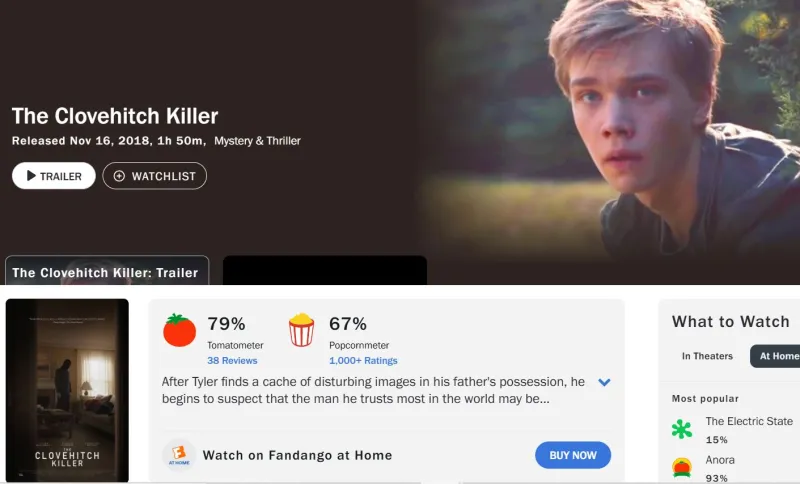Click the 79% Tomatometer score
Image resolution: width=800 pixels, height=484 pixels.
click(x=226, y=324)
